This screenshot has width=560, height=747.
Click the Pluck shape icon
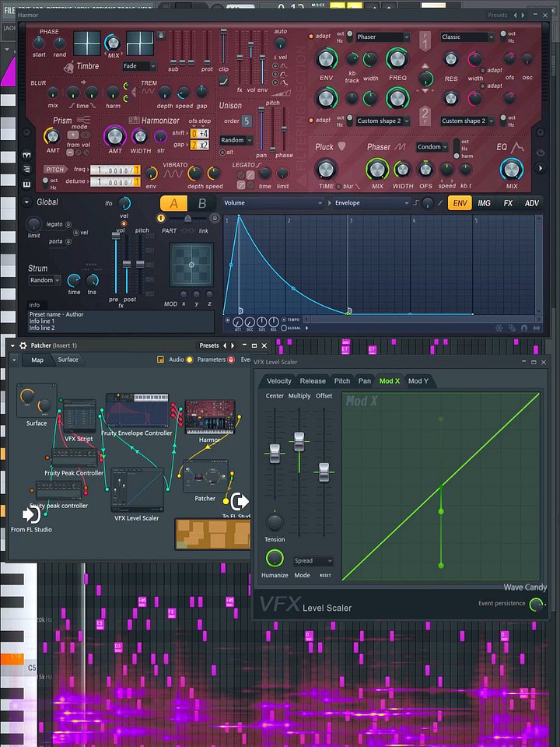pyautogui.click(x=341, y=146)
